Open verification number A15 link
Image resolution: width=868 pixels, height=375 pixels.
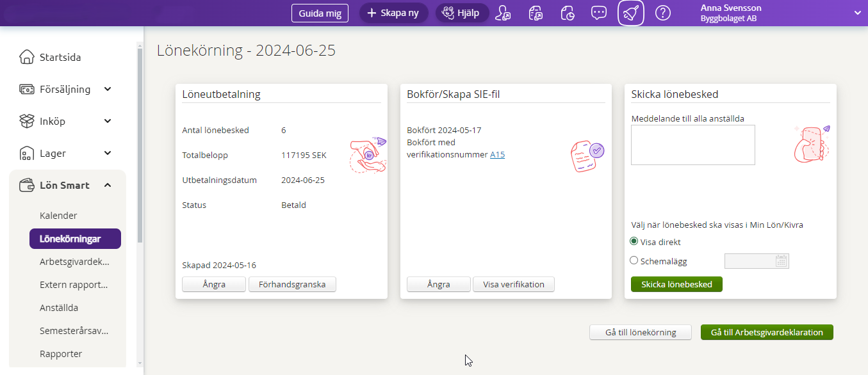click(497, 154)
